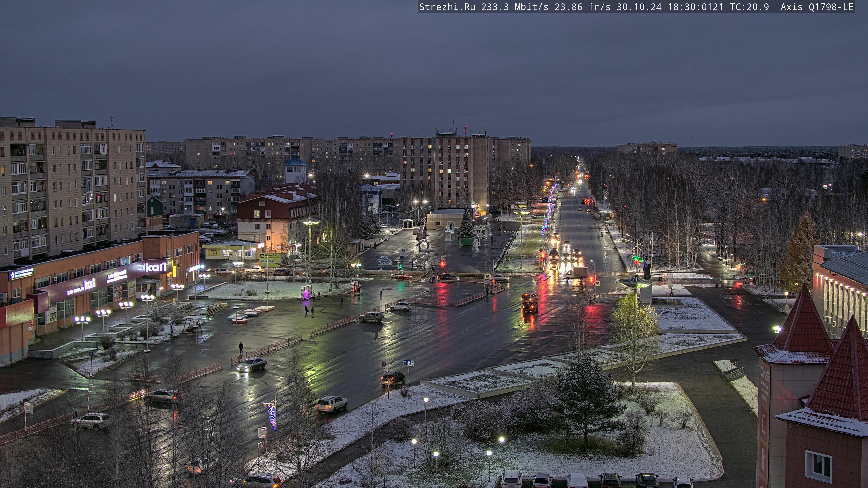The image size is (868, 488).
Task: Click the '18:30:0121' time stamp
Action: 696,7
